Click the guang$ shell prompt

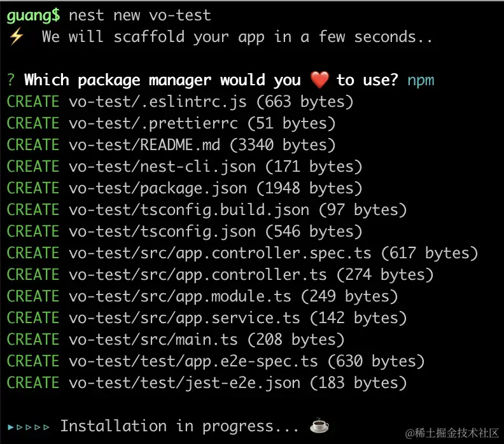coord(34,15)
